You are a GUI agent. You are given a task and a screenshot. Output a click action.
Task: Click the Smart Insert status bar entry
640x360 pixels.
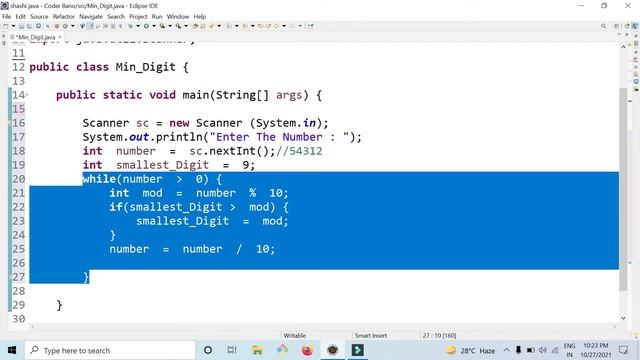(371, 336)
